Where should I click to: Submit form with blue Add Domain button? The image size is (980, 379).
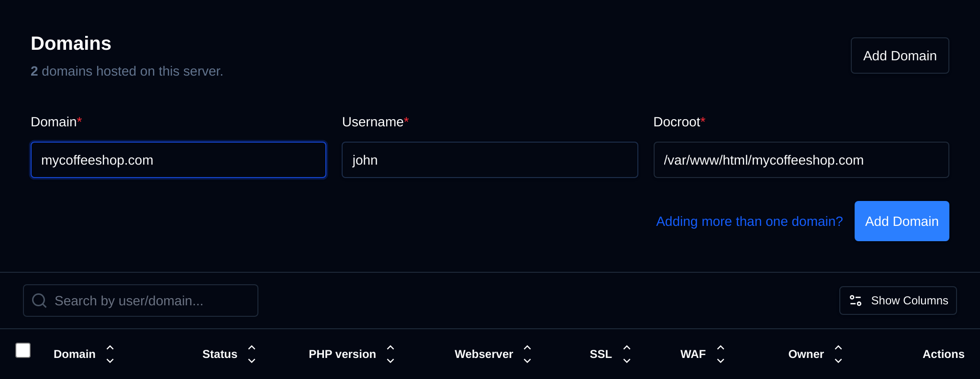(902, 221)
